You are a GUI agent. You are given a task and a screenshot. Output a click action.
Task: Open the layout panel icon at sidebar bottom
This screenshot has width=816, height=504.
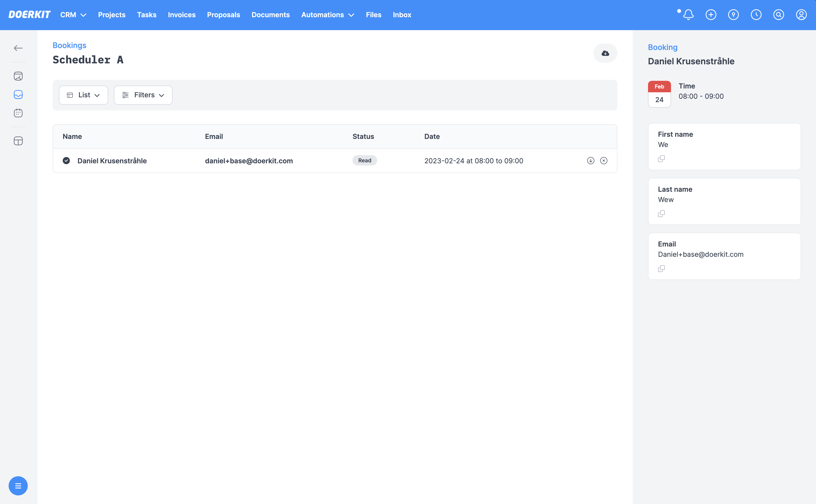[x=18, y=141]
